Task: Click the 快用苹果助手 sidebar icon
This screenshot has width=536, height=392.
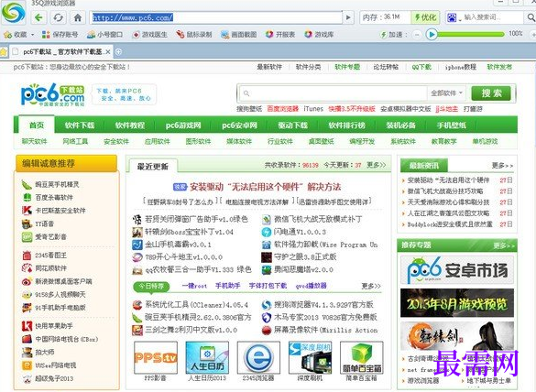Action: pos(27,326)
